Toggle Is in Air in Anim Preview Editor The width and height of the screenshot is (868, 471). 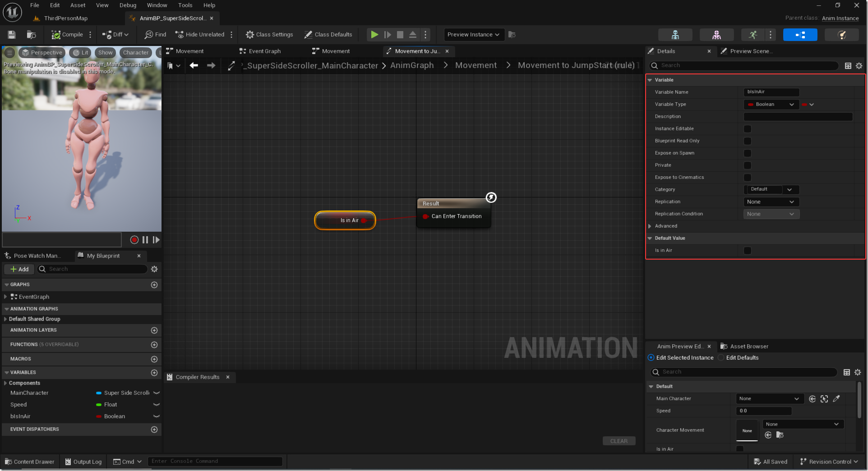pos(740,449)
